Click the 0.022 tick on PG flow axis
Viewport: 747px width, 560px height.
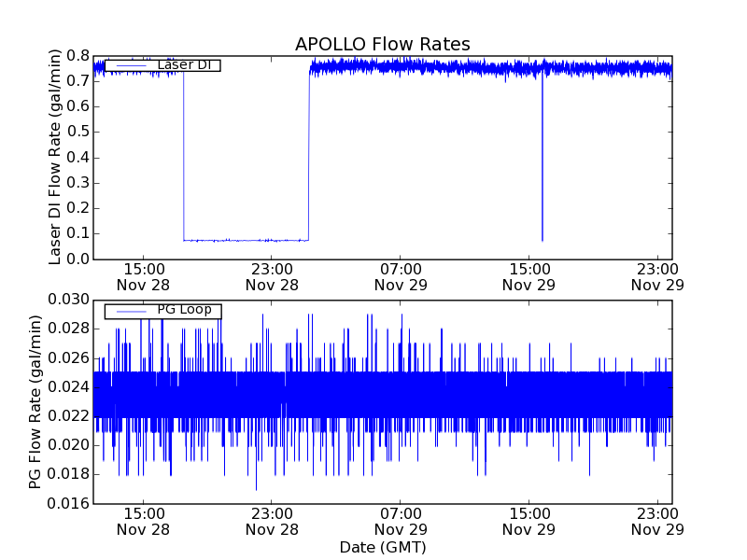click(68, 416)
